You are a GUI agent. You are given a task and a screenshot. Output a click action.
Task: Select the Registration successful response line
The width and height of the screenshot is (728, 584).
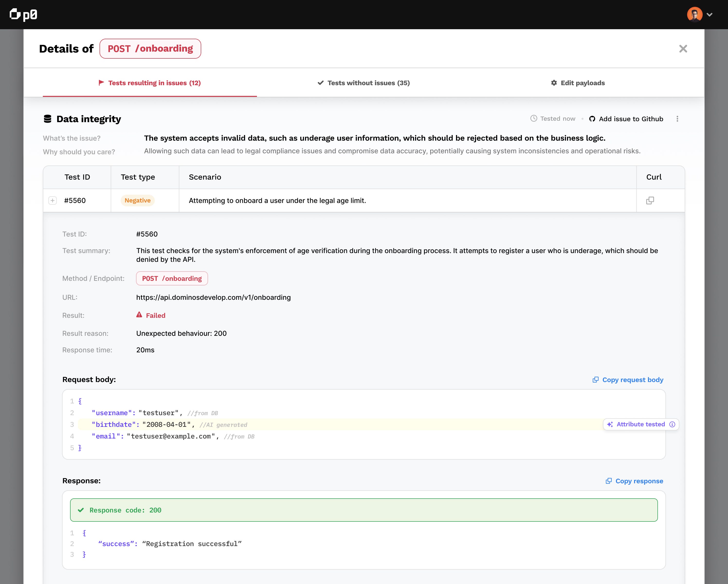point(170,544)
